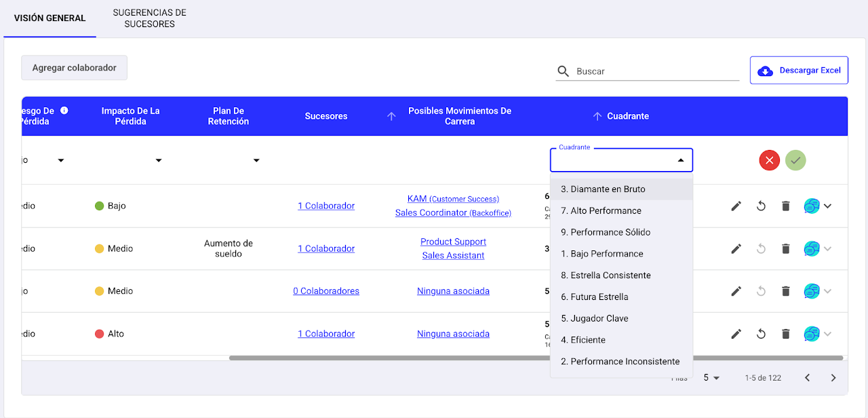Image resolution: width=868 pixels, height=418 pixels.
Task: Delete the second row using trash icon
Action: (785, 248)
